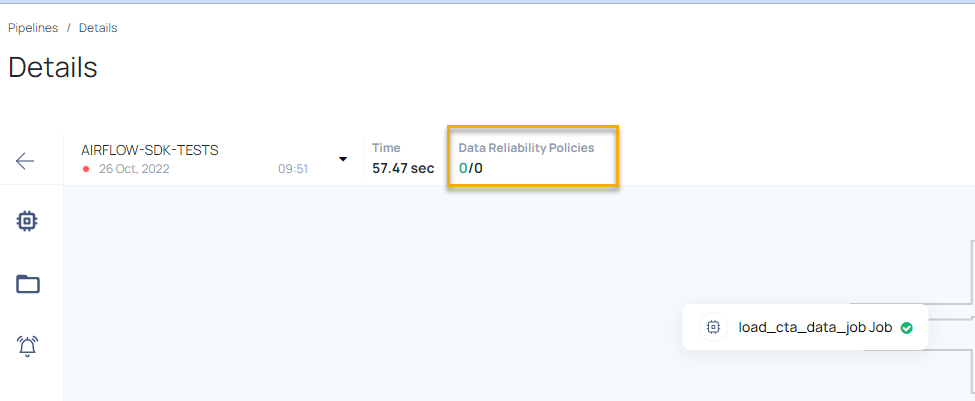Image resolution: width=975 pixels, height=401 pixels.
Task: Click the chip icon on load_cta_data_job node
Action: pos(713,327)
